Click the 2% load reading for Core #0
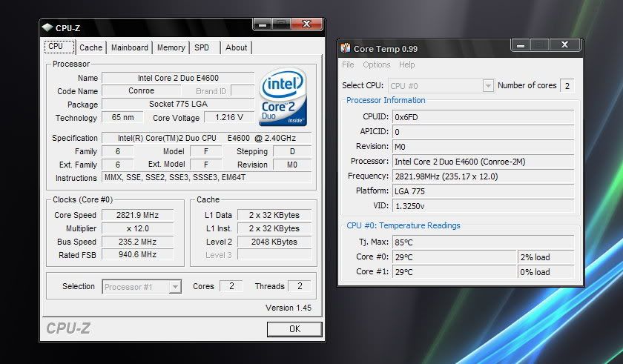This screenshot has height=364, width=623. pos(546,257)
